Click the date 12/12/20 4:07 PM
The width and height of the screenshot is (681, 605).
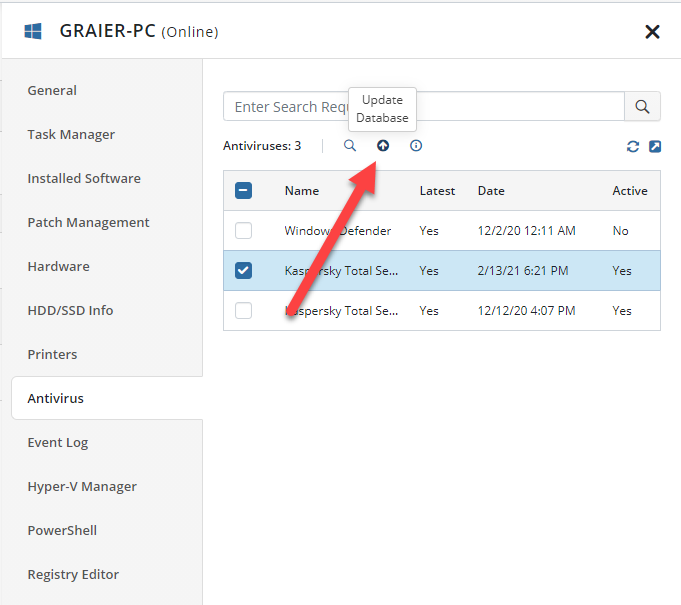pos(526,311)
